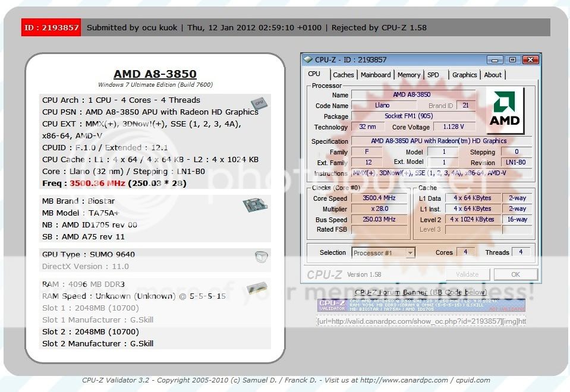The height and width of the screenshot is (392, 570).
Task: Minimize the CPU-Z window
Action: 495,59
